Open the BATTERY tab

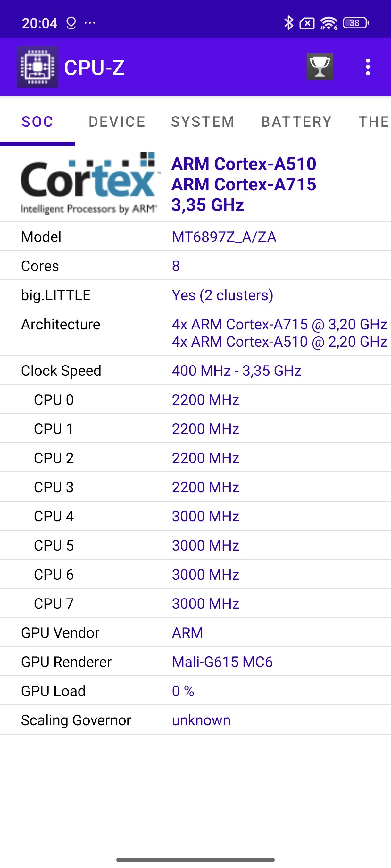pos(296,122)
